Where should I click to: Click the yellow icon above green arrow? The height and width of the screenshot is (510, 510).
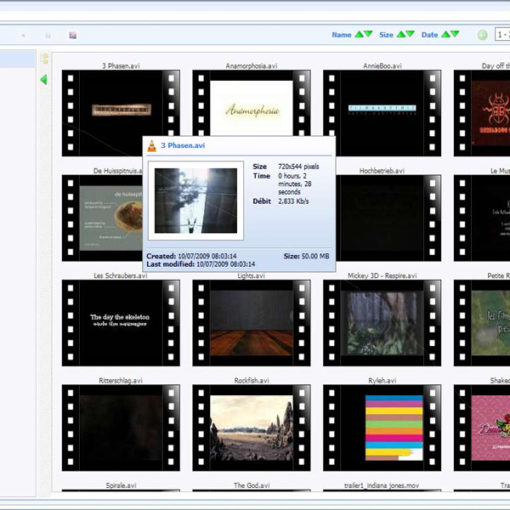[x=45, y=59]
